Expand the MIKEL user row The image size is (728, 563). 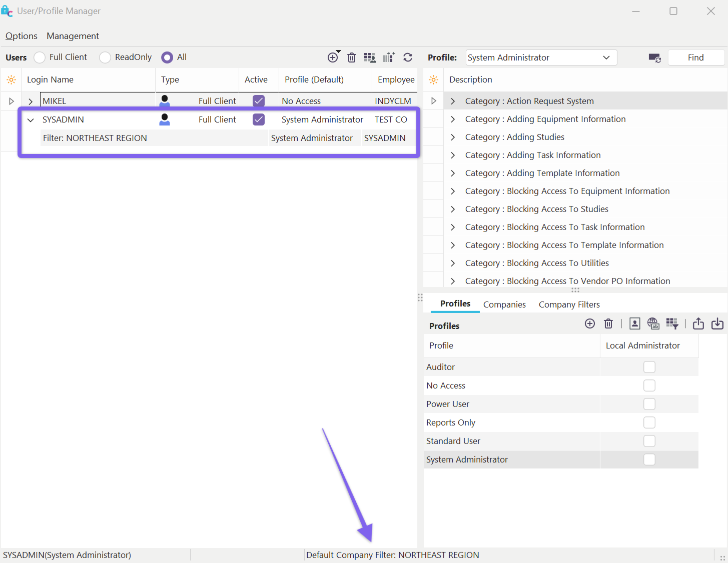coord(31,101)
